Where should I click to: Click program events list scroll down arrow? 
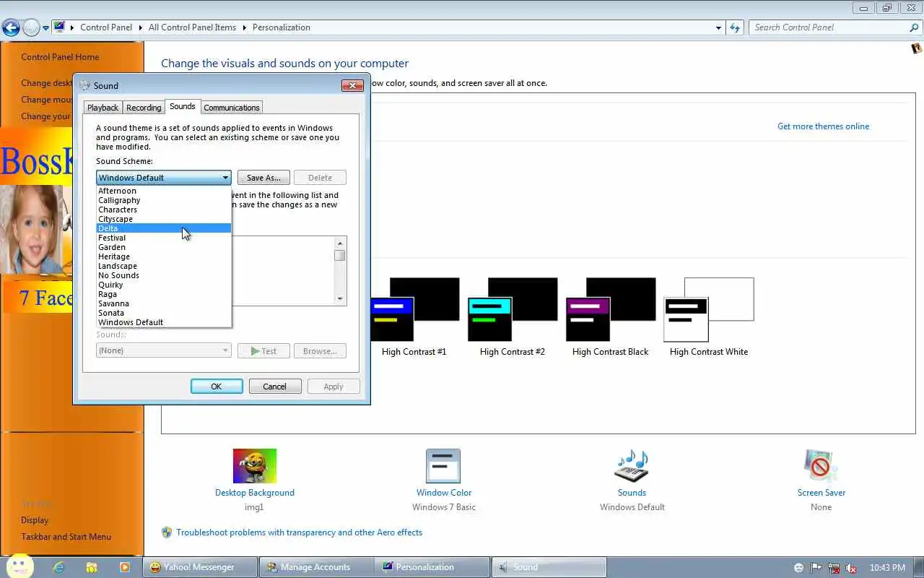pyautogui.click(x=340, y=299)
